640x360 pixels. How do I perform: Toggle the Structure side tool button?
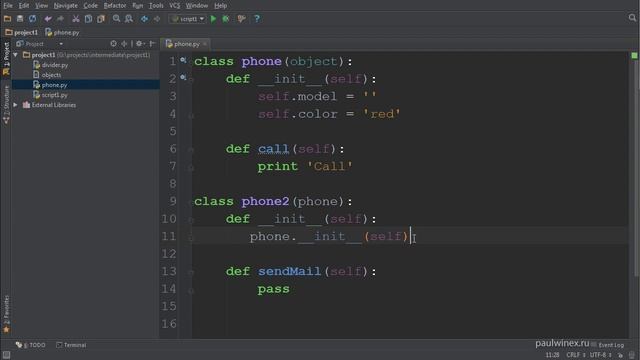click(x=6, y=104)
